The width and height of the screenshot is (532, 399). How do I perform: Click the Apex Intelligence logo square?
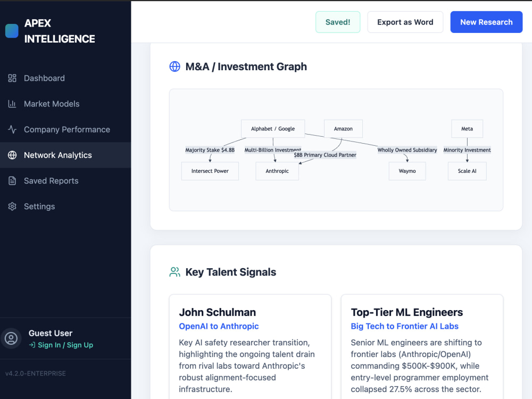tap(12, 31)
